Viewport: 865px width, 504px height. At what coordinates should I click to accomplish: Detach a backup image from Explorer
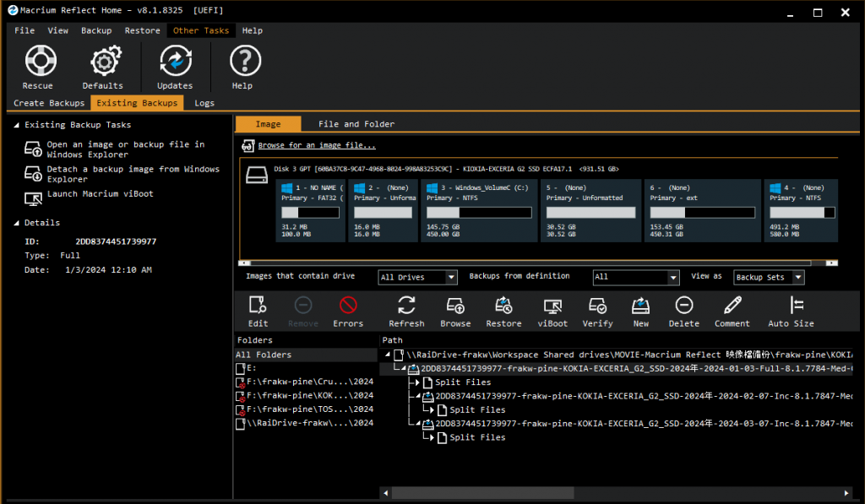pyautogui.click(x=133, y=174)
